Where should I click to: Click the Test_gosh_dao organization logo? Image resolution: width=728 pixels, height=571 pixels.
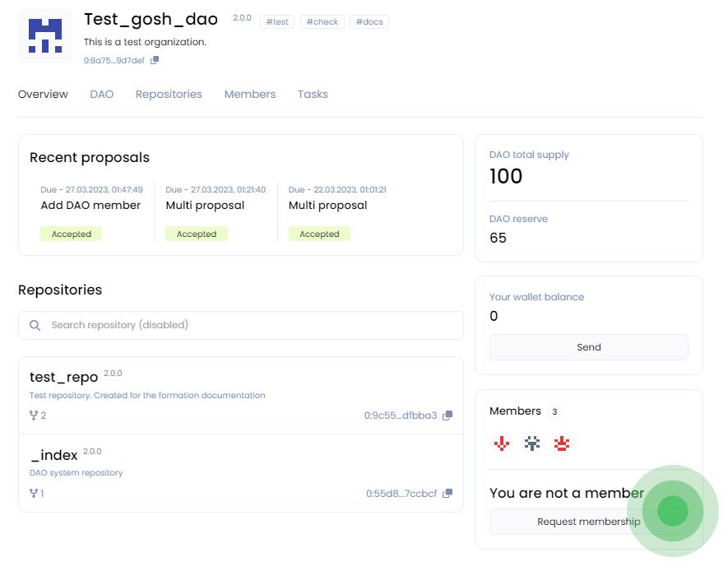point(44,36)
